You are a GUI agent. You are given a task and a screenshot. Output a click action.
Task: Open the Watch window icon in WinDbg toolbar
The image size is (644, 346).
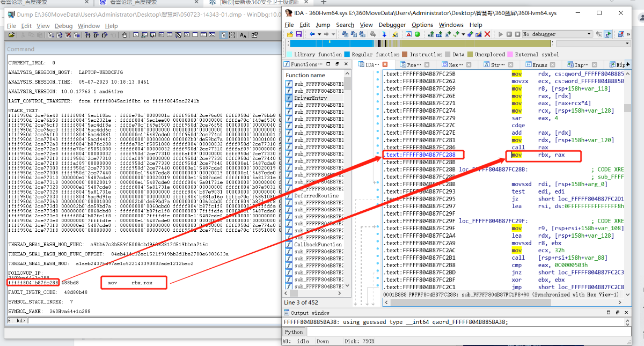[x=144, y=35]
